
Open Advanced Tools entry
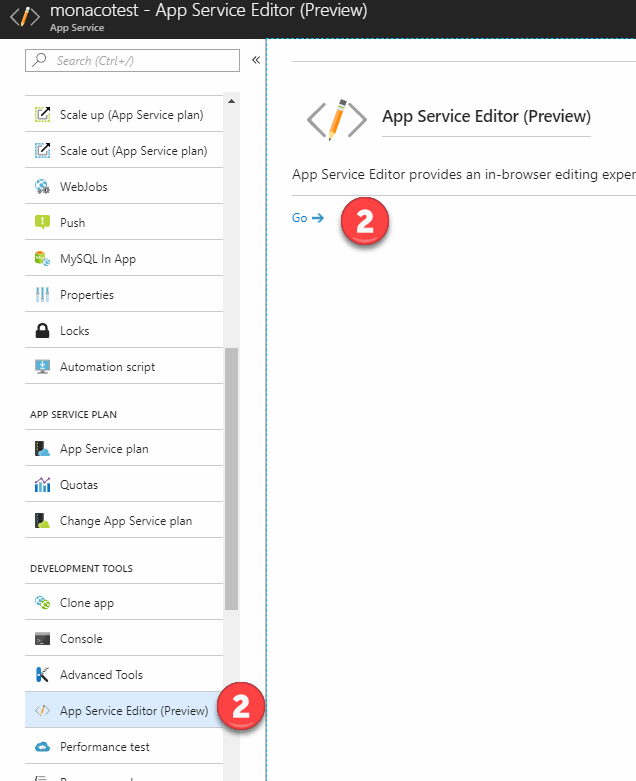[124, 674]
